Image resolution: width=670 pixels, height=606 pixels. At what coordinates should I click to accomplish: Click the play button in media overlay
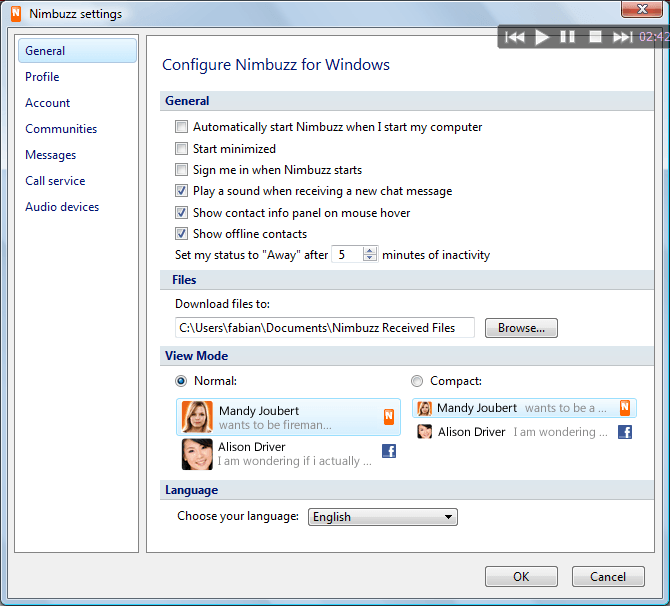(x=542, y=37)
